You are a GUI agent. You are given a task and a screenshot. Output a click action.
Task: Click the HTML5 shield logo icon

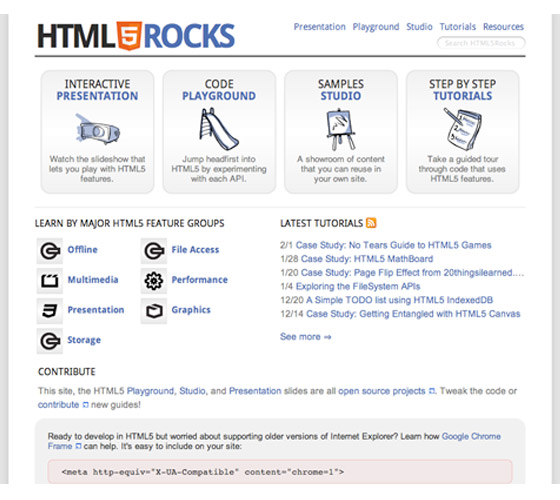[x=129, y=36]
